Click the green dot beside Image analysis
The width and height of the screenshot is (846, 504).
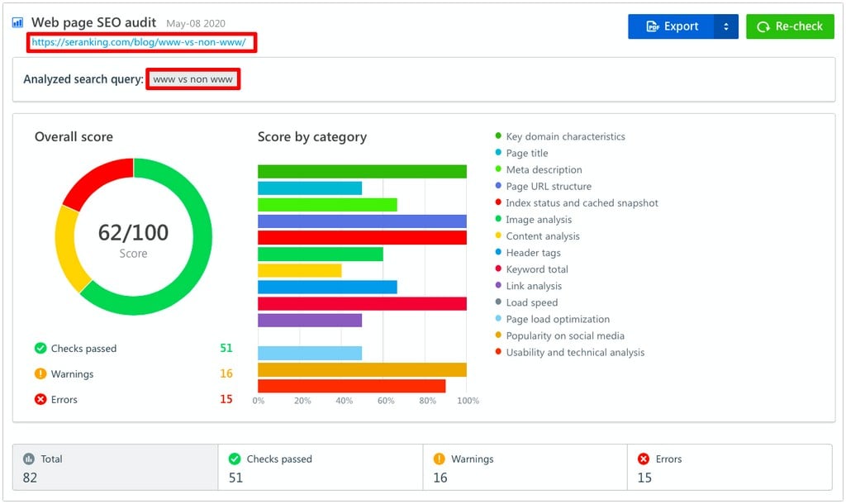497,219
